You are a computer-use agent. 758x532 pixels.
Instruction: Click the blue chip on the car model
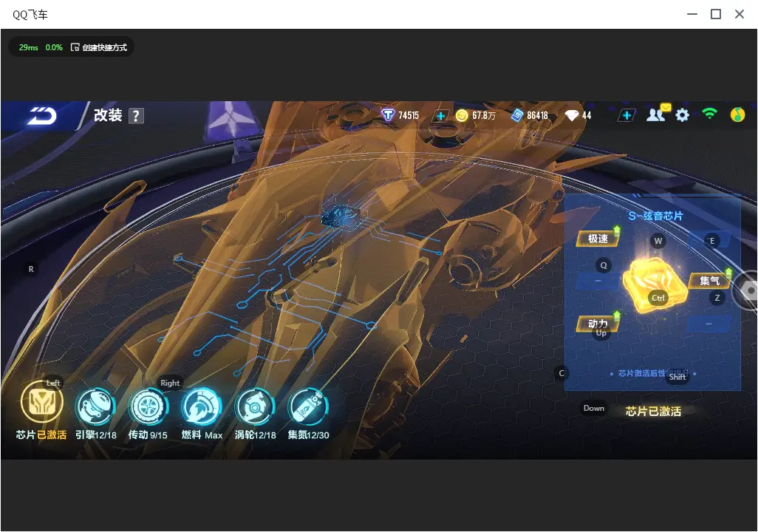[344, 216]
